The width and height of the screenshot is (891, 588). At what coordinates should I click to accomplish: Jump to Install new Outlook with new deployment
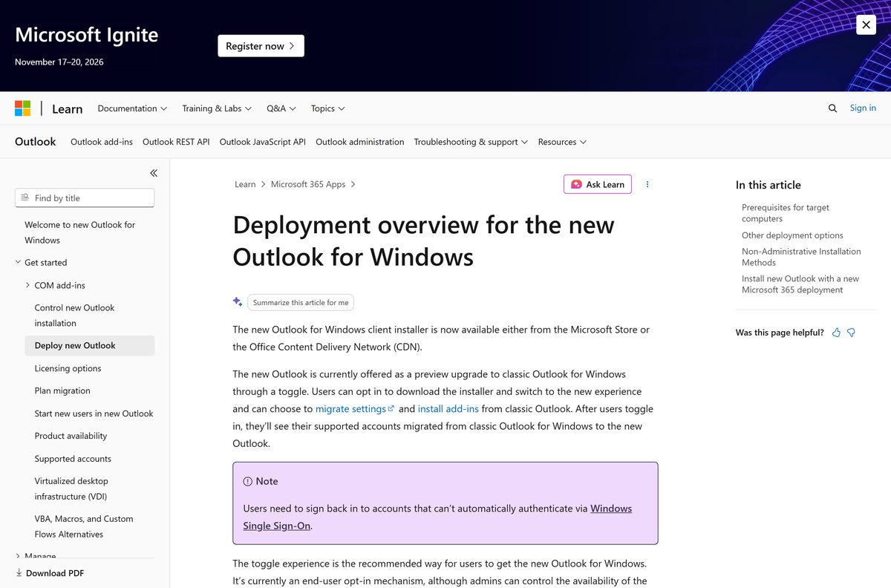pos(800,284)
